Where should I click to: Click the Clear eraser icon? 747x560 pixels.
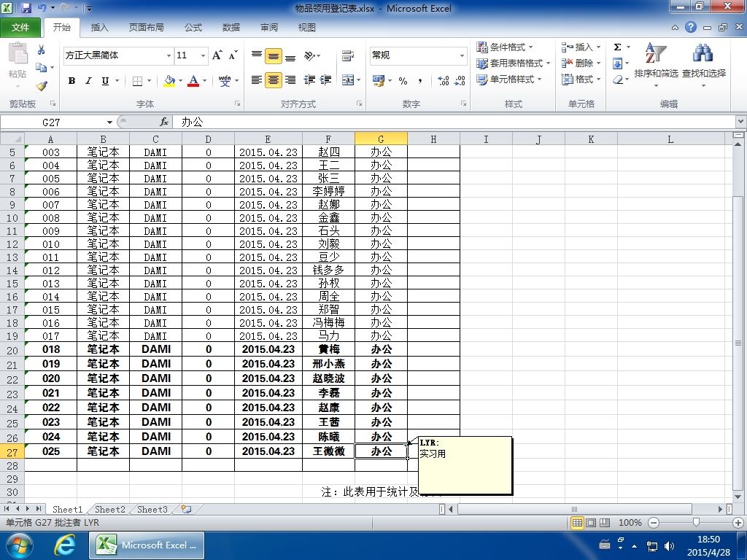618,79
